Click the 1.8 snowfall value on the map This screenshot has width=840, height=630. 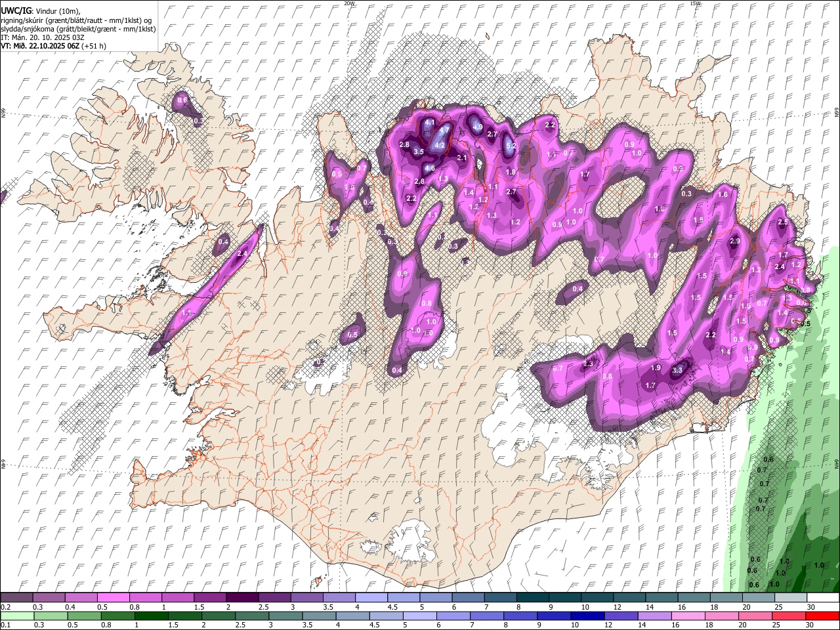coord(511,172)
